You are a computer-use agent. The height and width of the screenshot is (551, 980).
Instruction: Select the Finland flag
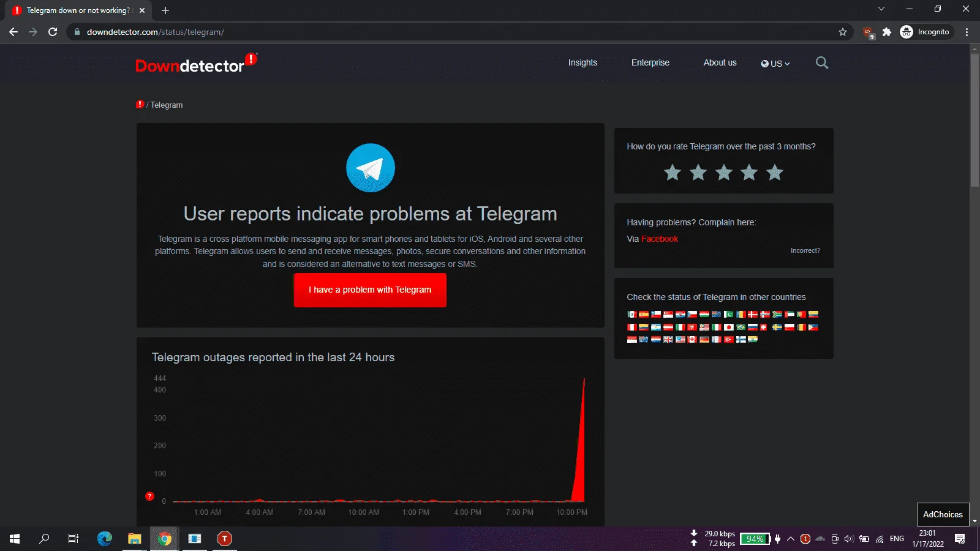741,339
